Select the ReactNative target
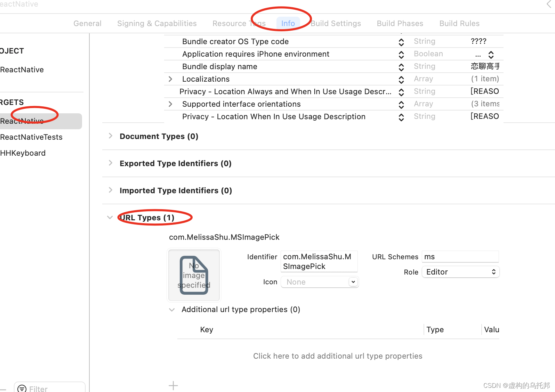 point(41,121)
